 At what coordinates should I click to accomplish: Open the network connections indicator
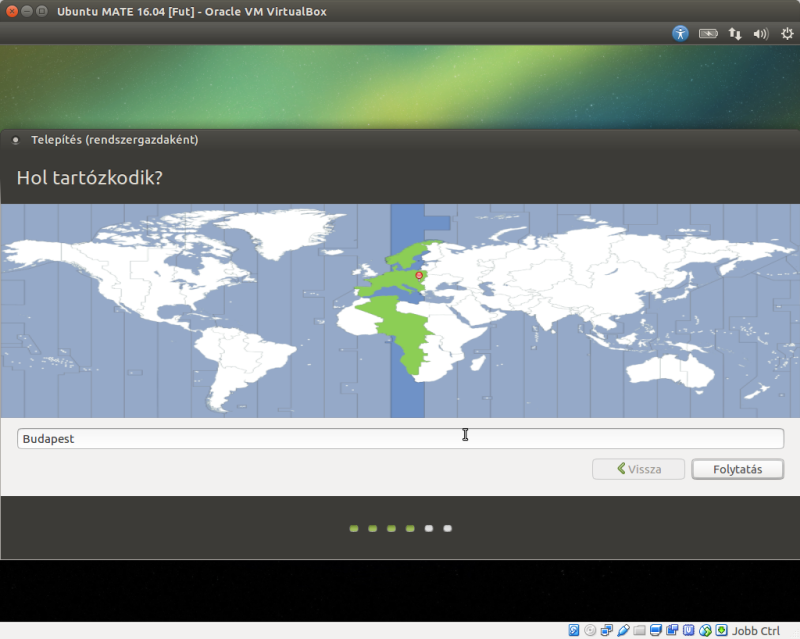pos(735,34)
